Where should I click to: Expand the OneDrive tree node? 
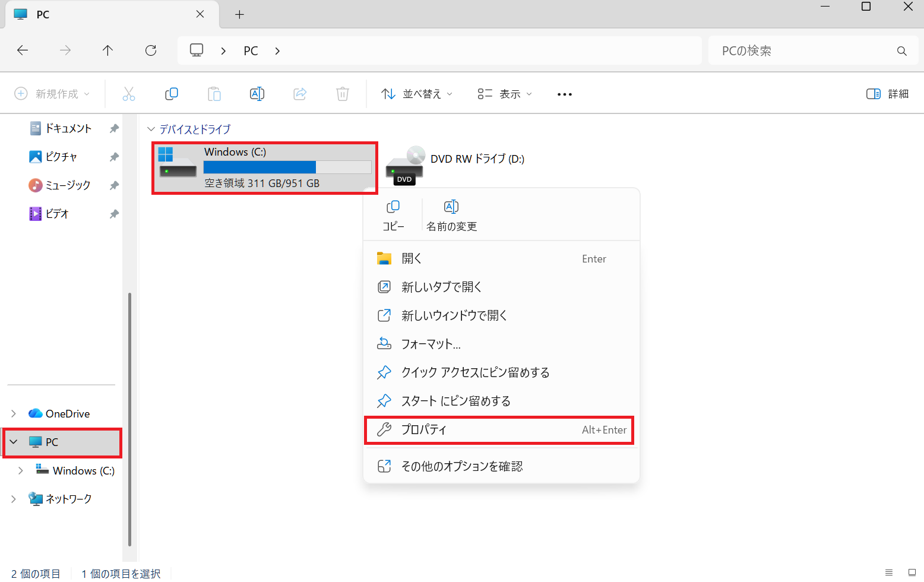click(14, 413)
